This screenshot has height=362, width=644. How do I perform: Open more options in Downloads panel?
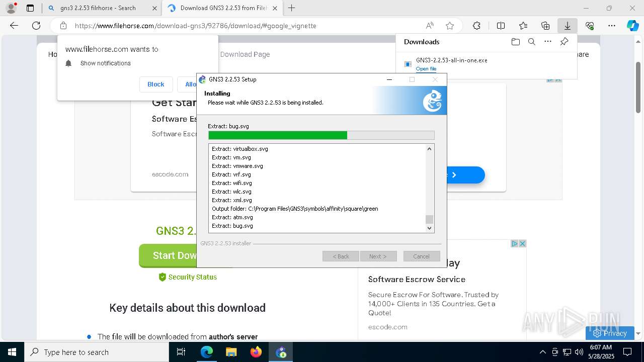(548, 42)
